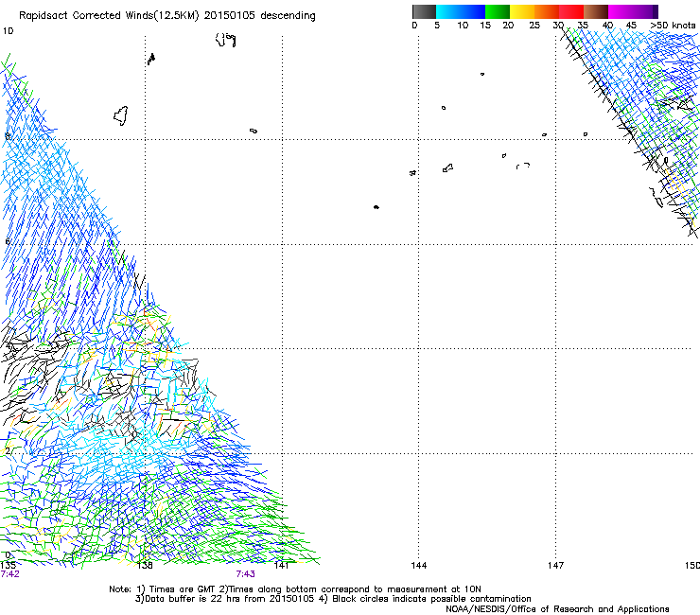Click the latitude axis label '2'
This screenshot has width=700, height=615.
pos(8,451)
